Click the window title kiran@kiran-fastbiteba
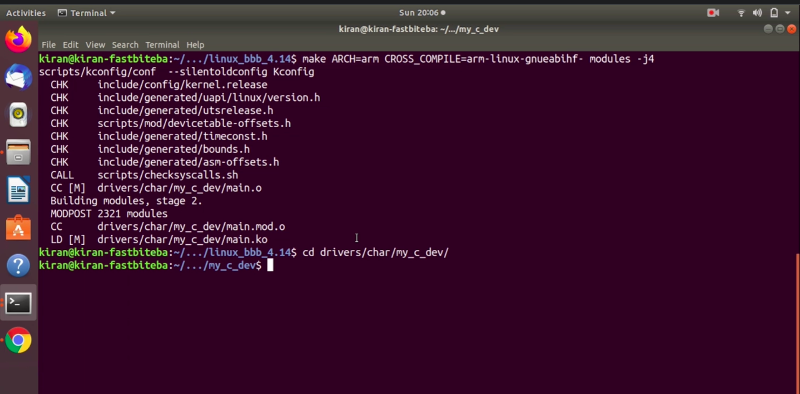Viewport: 800px width, 394px height. (x=418, y=29)
